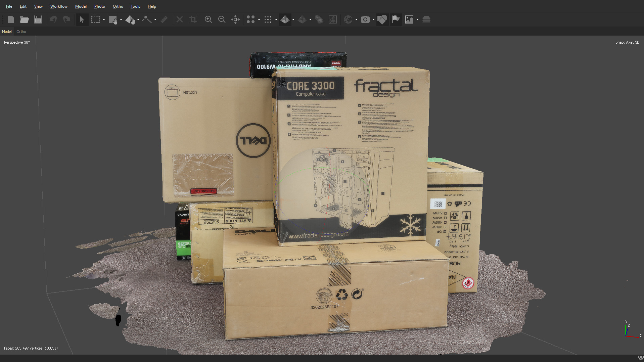Expand the Show Cameras dropdown arrow
This screenshot has height=362, width=644.
click(373, 19)
